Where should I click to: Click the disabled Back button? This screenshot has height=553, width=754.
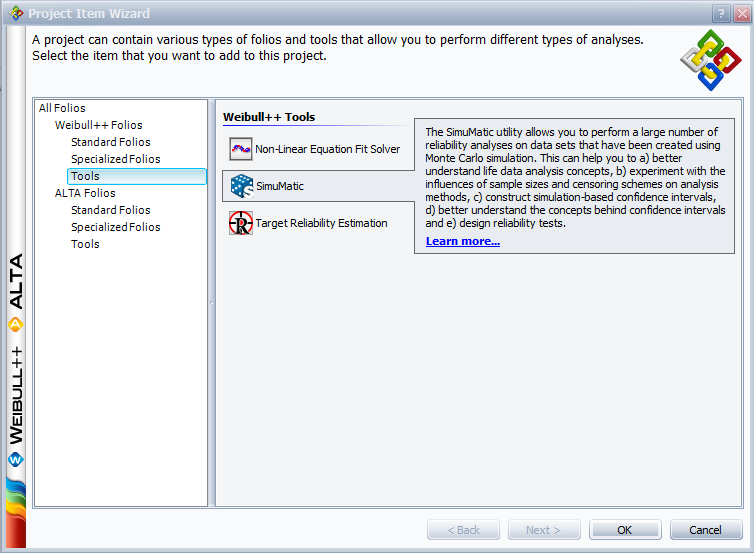(x=463, y=530)
